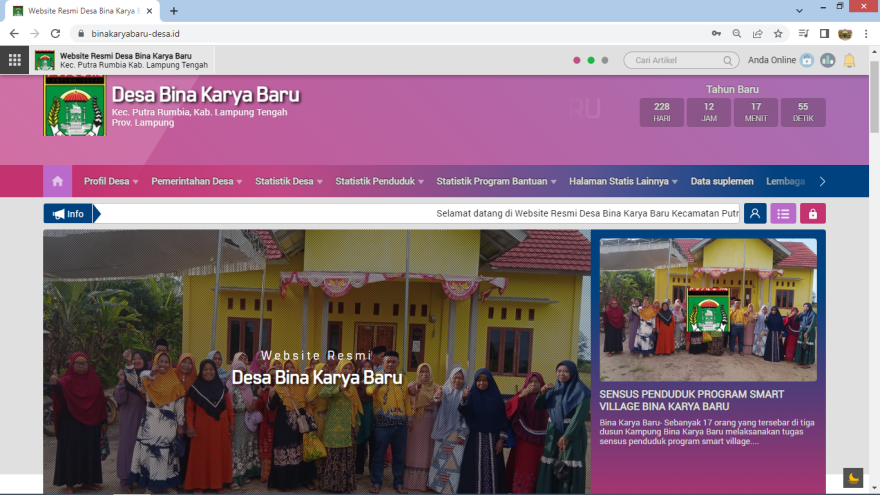880x495 pixels.
Task: Open the apps grid menu icon
Action: pyautogui.click(x=14, y=60)
